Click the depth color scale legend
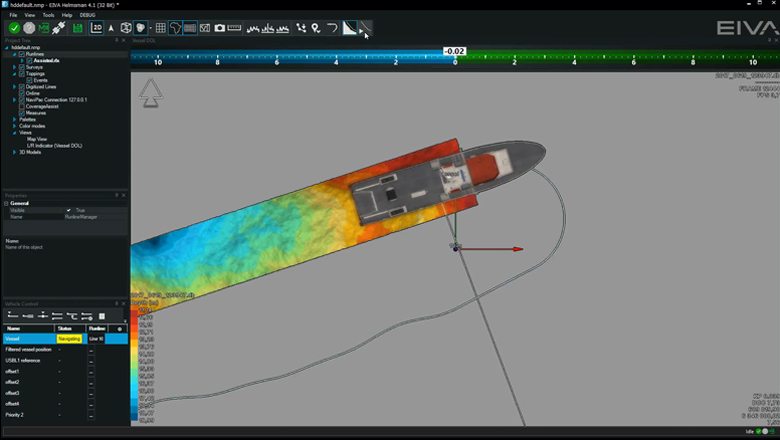 (x=134, y=363)
